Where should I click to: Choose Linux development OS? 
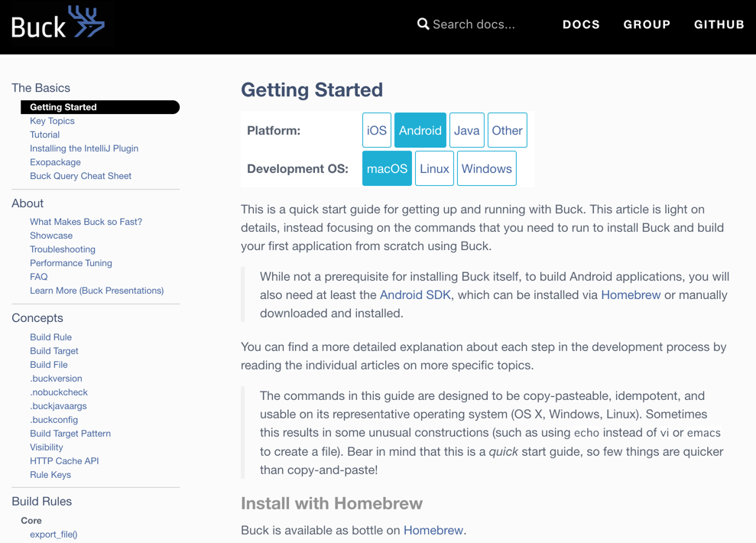434,168
